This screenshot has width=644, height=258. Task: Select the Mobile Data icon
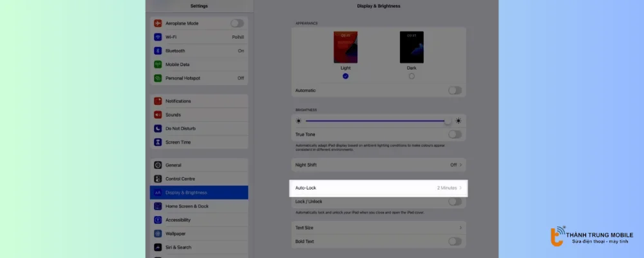pos(158,64)
